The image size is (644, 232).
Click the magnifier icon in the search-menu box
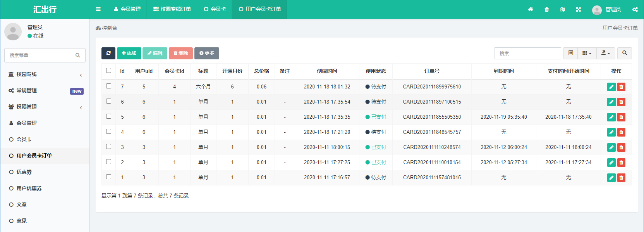pos(78,55)
